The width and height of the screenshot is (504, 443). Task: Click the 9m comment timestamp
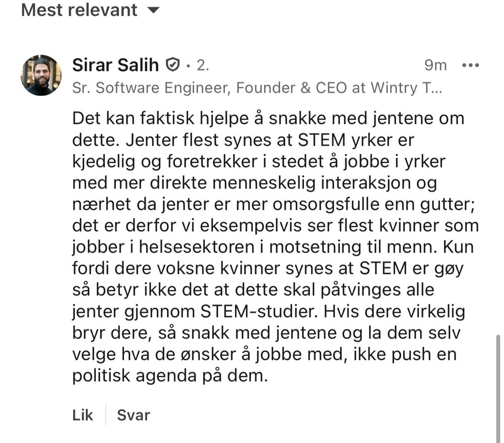click(x=435, y=65)
